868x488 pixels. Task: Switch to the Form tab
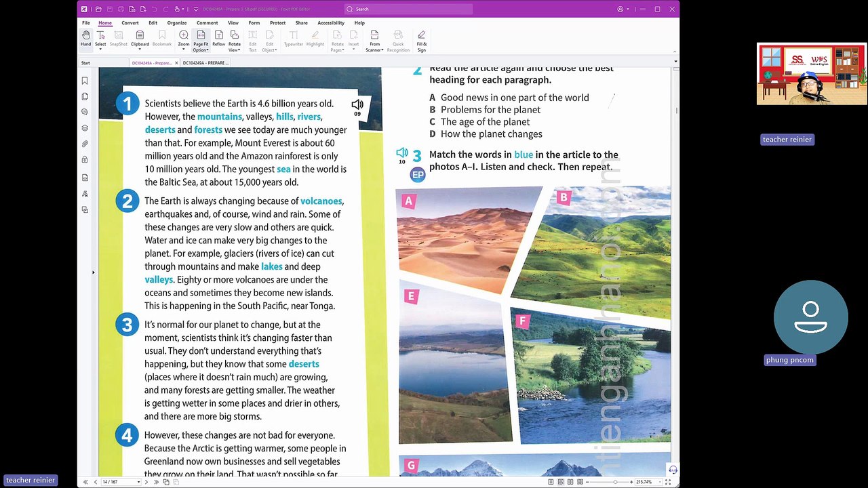pos(254,22)
